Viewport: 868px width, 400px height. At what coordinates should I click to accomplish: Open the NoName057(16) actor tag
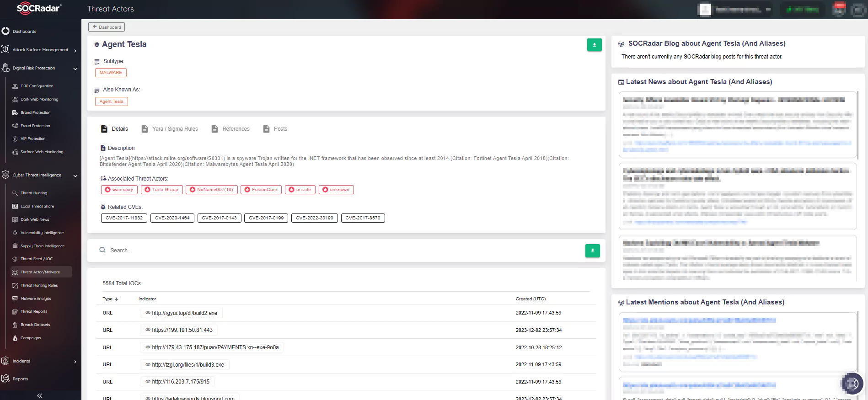pos(212,190)
